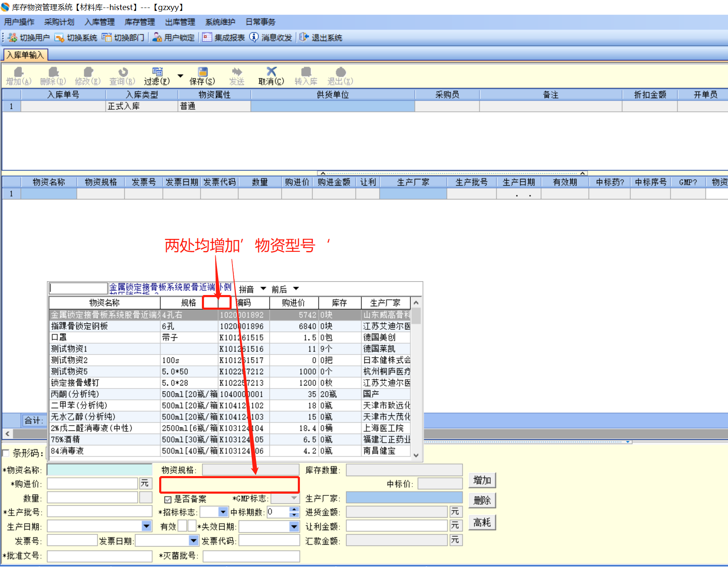Click the 高耗 button
The image size is (728, 567).
coord(482,523)
